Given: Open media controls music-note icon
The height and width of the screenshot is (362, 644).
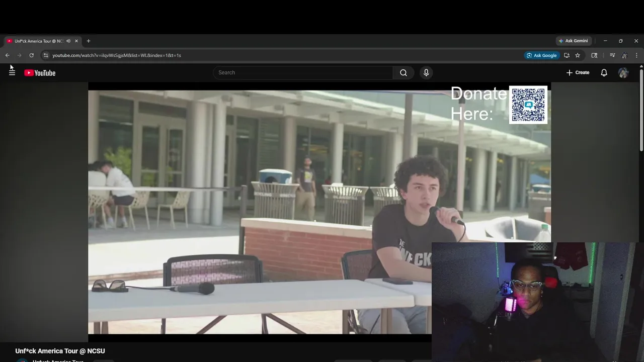Looking at the screenshot, I should (x=612, y=55).
